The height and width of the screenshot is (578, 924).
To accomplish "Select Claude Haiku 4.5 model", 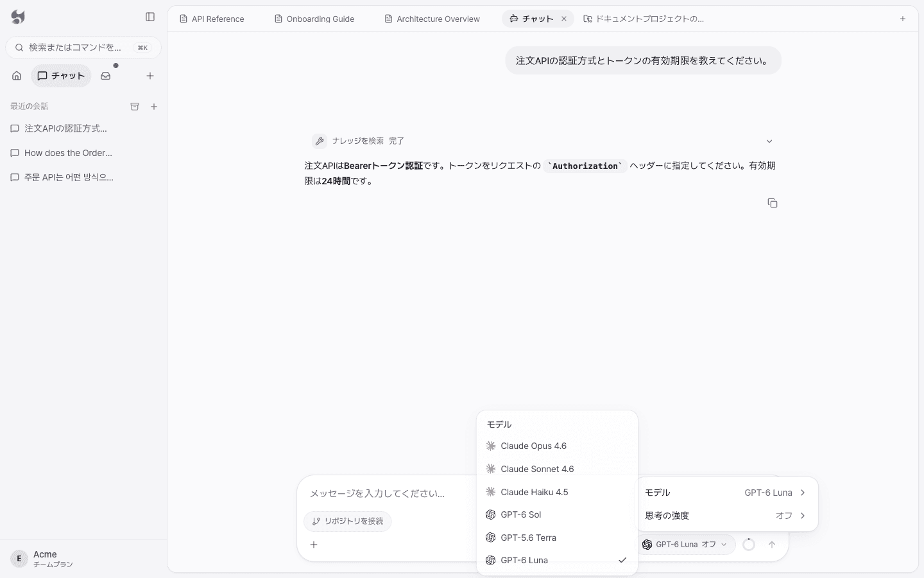I will (x=557, y=492).
